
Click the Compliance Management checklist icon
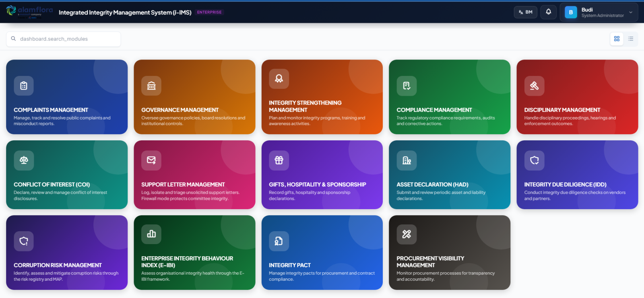point(407,86)
